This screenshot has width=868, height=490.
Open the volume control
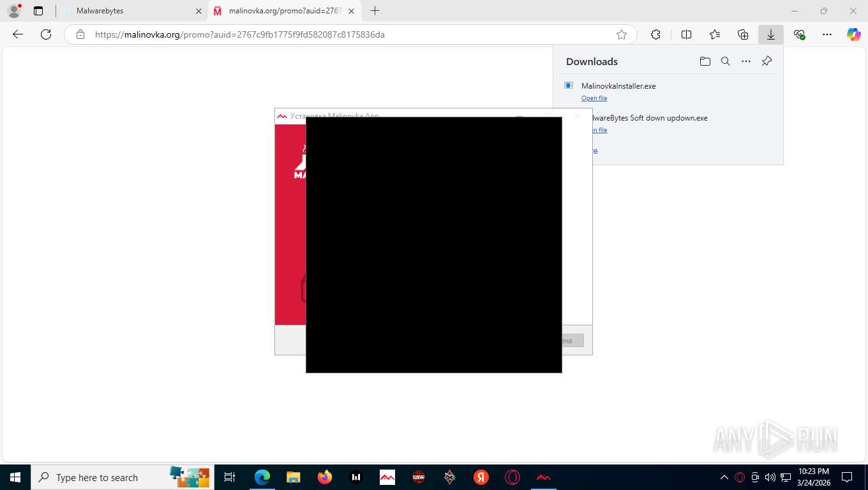click(x=770, y=477)
